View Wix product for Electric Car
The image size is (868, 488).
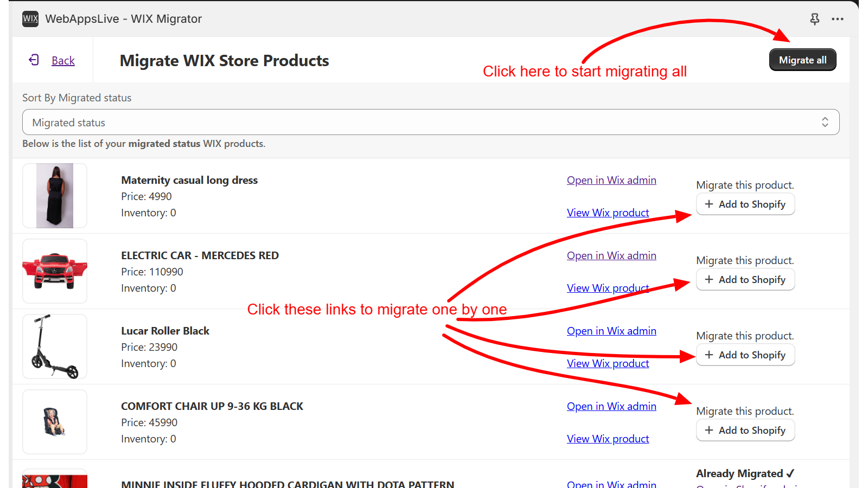[x=608, y=288]
